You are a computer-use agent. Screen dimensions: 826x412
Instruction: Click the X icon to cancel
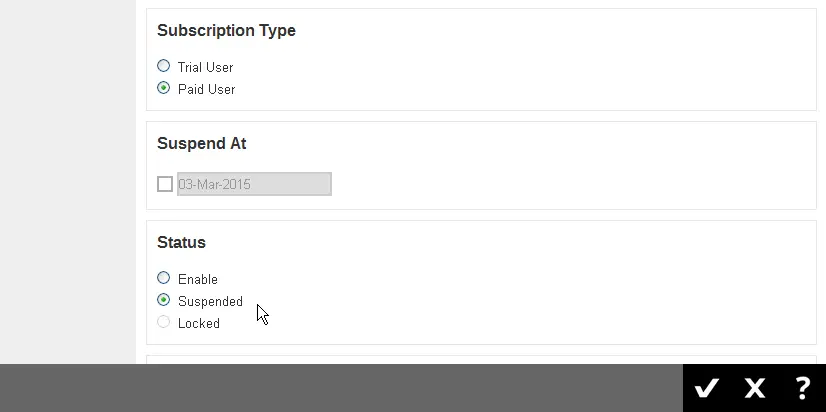tap(755, 388)
